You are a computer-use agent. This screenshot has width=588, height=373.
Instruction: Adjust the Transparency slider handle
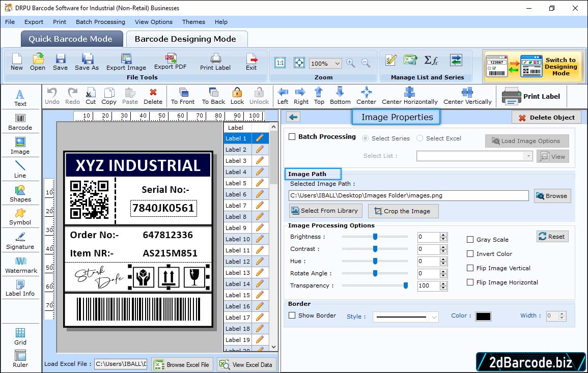(405, 285)
